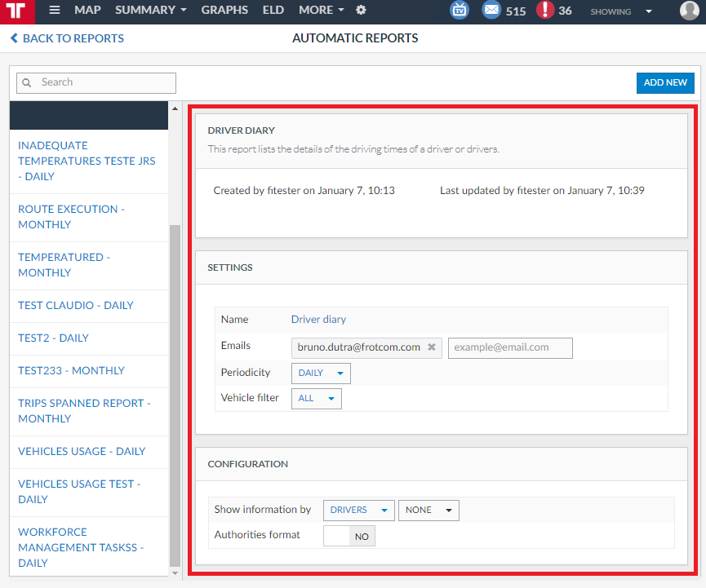Open the NONE grouping dropdown
The width and height of the screenshot is (706, 588).
(428, 511)
